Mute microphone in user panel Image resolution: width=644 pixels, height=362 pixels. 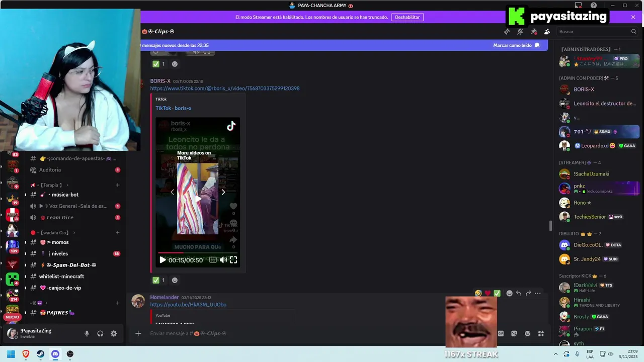coord(87,333)
